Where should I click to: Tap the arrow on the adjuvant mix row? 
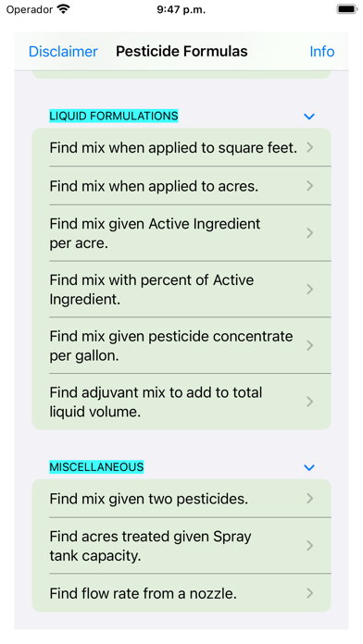coord(310,402)
